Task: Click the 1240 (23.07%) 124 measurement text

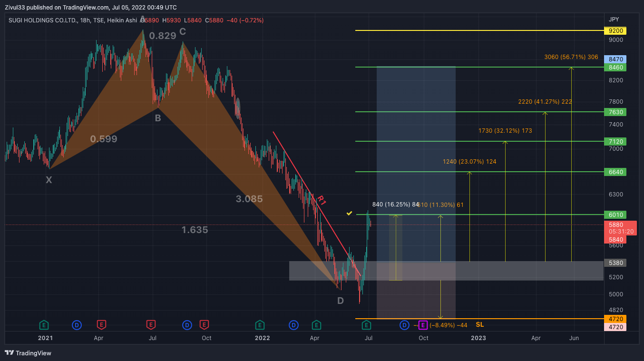Action: coord(469,162)
